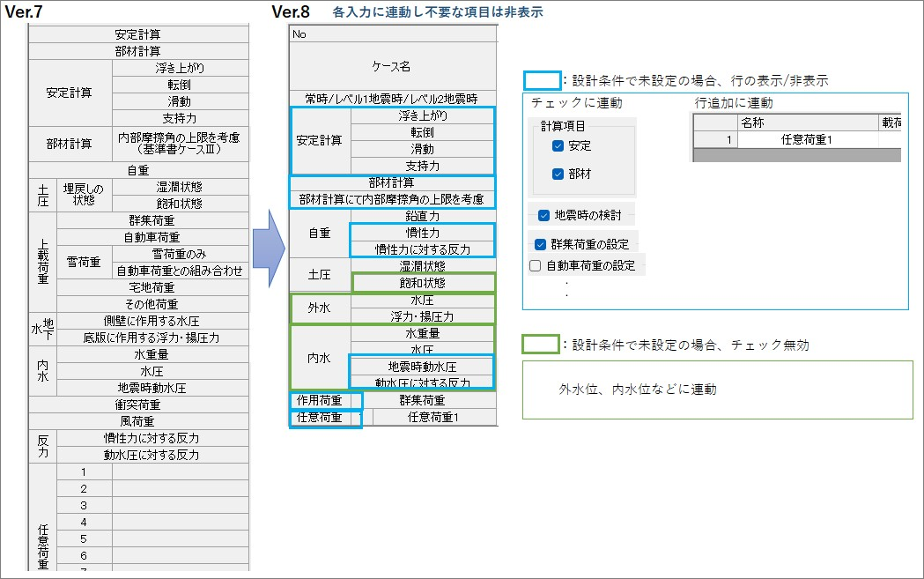
Task: Toggle the 安定 checkbox under 計算項目
Action: 558,145
